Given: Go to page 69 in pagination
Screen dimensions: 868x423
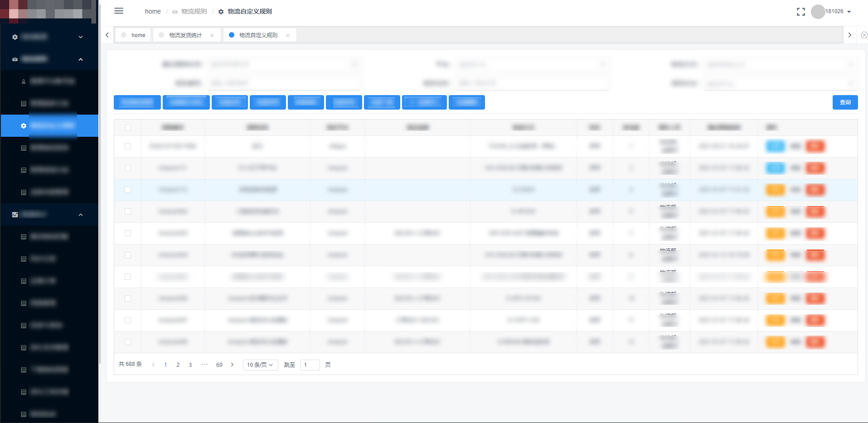Looking at the screenshot, I should point(219,365).
